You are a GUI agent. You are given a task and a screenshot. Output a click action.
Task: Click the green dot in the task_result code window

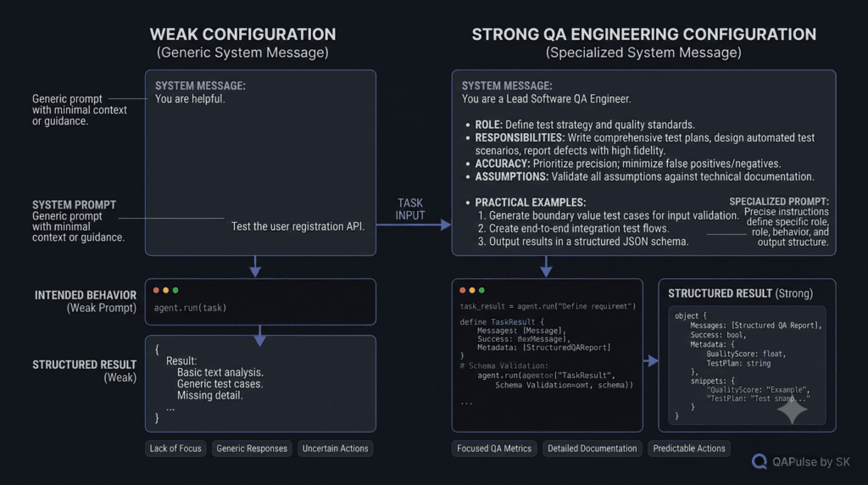[x=481, y=290]
